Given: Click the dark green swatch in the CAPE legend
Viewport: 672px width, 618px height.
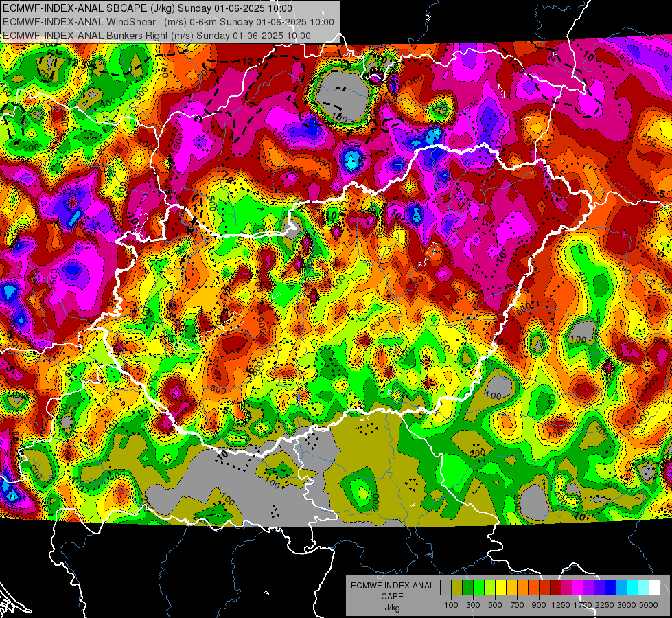Looking at the screenshot, I should (x=467, y=588).
